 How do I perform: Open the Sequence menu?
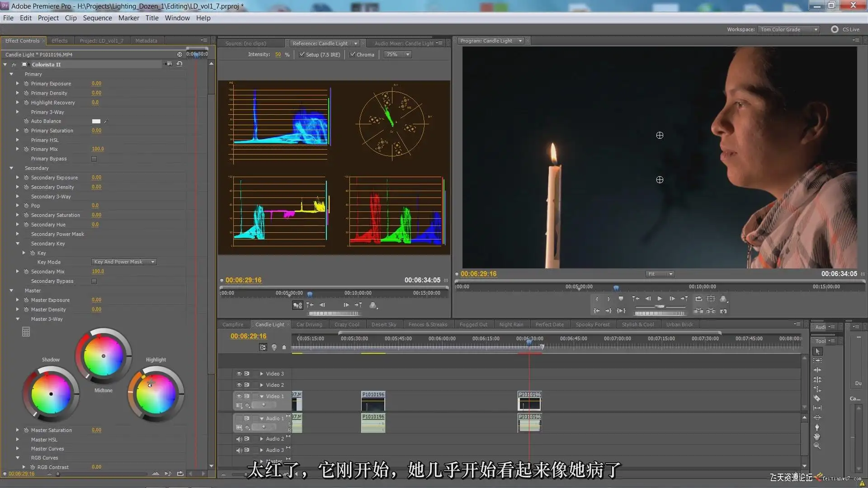pos(97,18)
